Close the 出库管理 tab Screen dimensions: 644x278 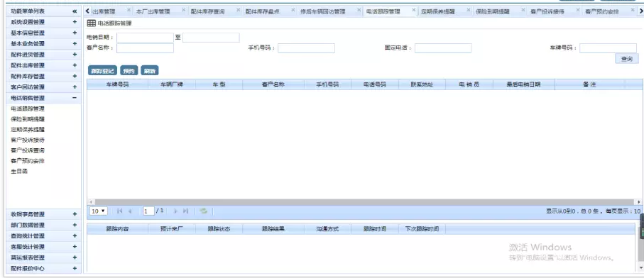(129, 10)
